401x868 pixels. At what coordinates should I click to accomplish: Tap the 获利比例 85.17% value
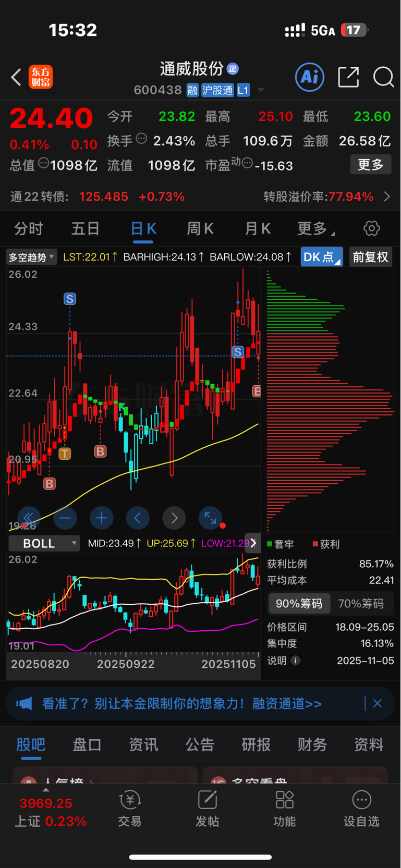376,564
